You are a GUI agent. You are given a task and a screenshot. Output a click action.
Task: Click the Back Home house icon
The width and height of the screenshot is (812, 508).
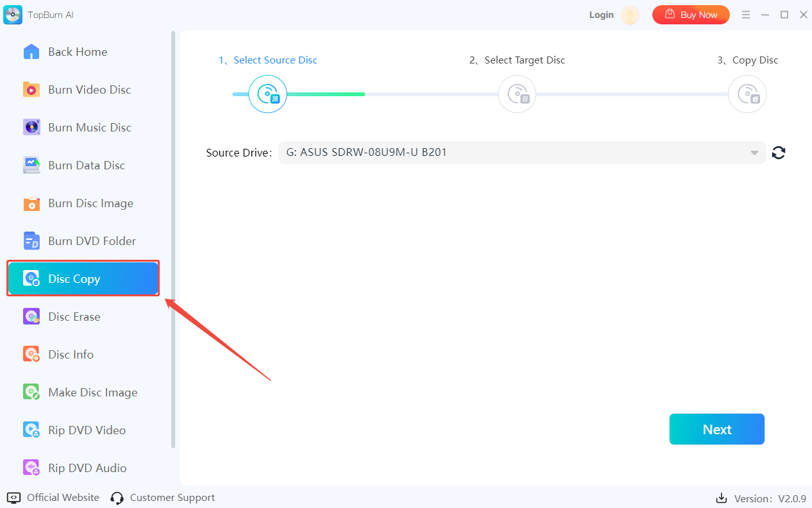coord(31,52)
